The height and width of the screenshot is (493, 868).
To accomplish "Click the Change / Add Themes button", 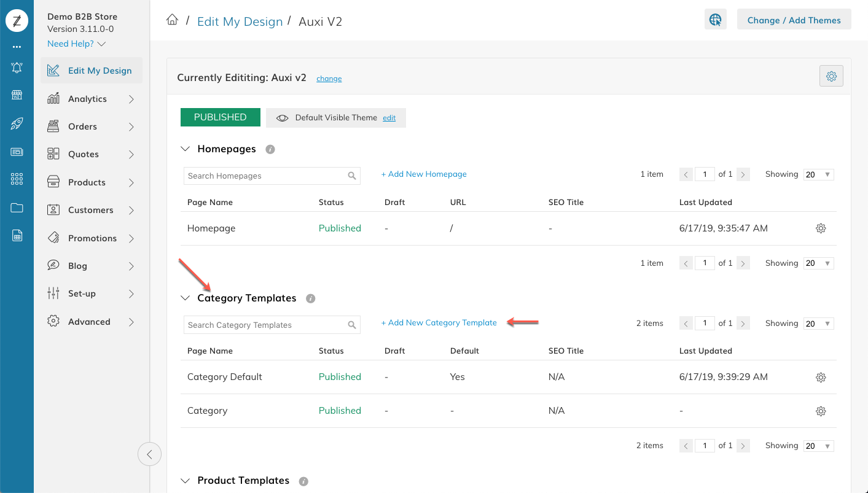I will pyautogui.click(x=794, y=19).
